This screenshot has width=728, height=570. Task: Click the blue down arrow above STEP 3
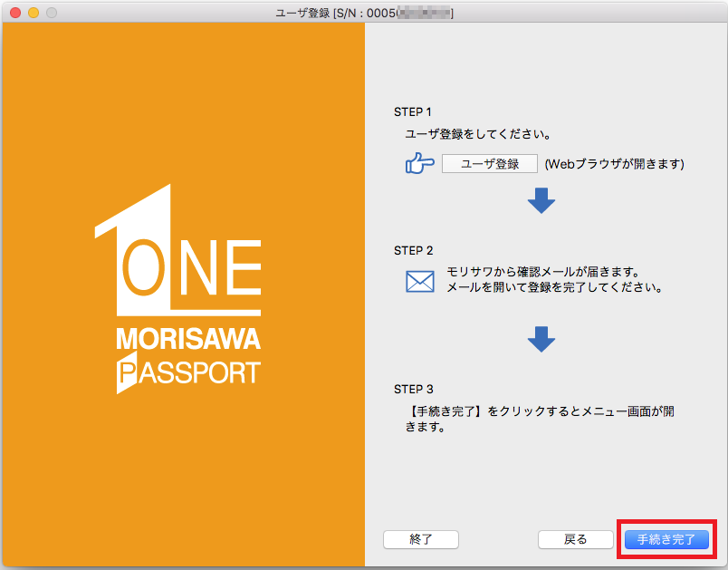(x=541, y=340)
